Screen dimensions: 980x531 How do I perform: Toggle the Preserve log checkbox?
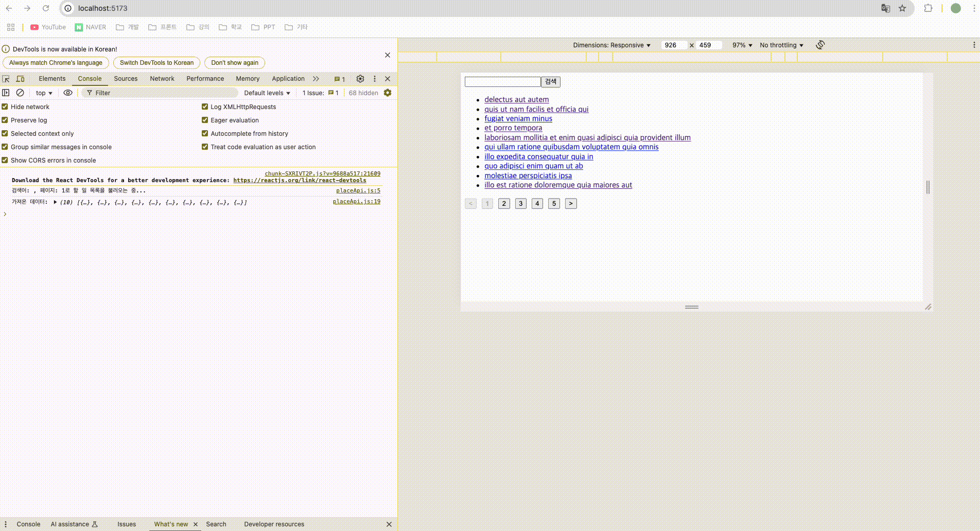point(5,120)
